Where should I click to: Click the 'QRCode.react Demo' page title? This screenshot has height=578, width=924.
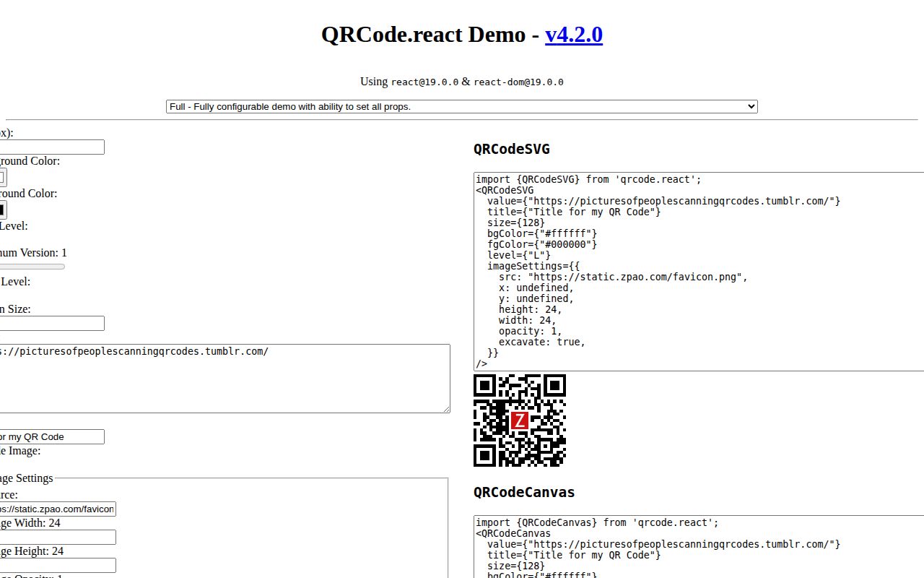(423, 35)
